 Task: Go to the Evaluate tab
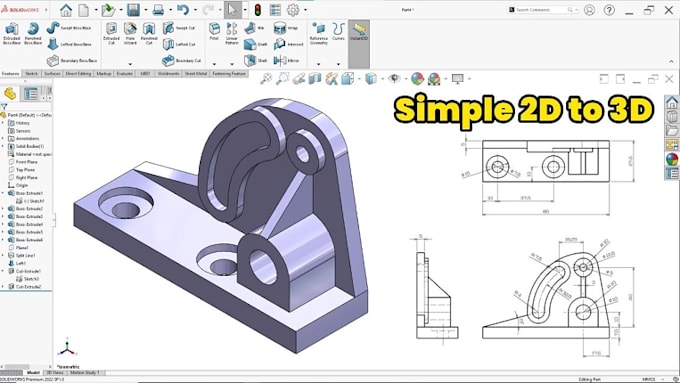pyautogui.click(x=124, y=74)
